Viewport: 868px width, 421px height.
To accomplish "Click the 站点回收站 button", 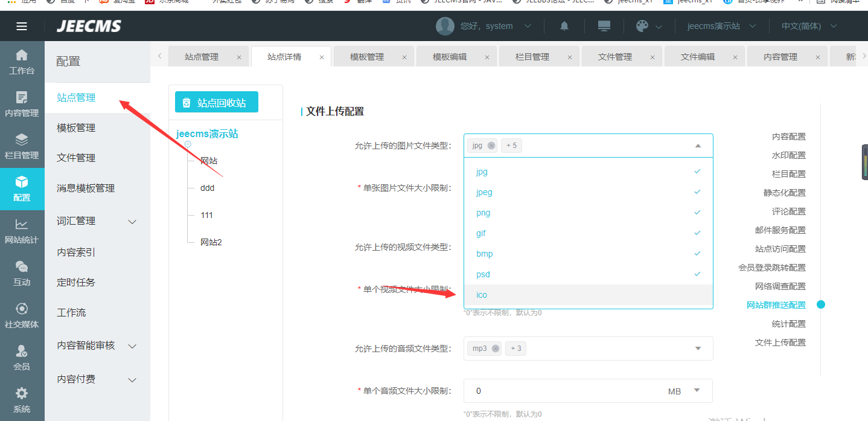I will 216,103.
